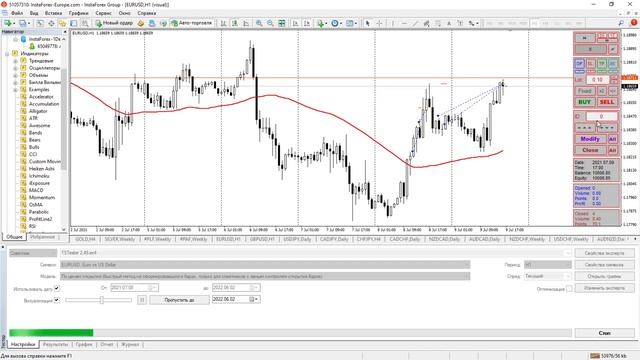The image size is (640, 360).
Task: Toggle the Auto-trading toolbar button
Action: (x=192, y=23)
